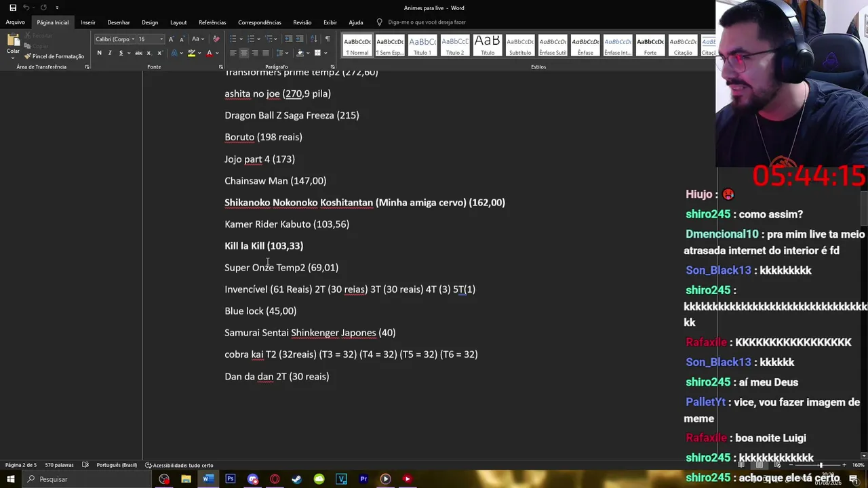Viewport: 868px width, 488px height.
Task: Toggle italic (I) formatting
Action: tap(110, 53)
